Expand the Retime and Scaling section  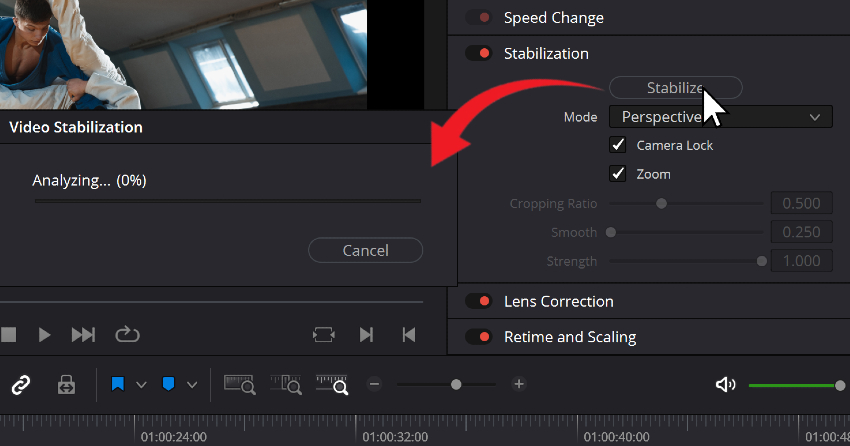point(570,337)
